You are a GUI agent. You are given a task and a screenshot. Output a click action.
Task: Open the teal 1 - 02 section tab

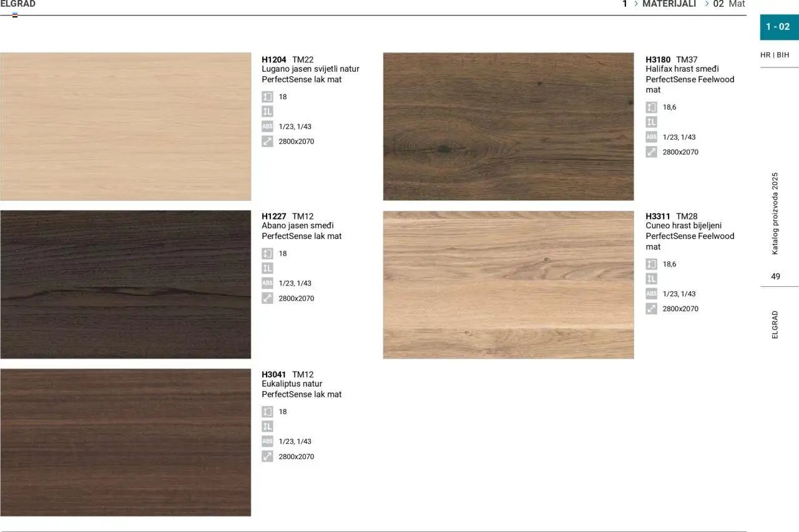(x=778, y=27)
